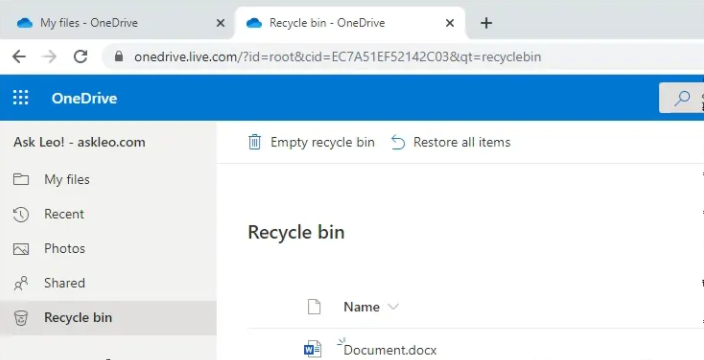Open a new browser tab
The height and width of the screenshot is (360, 704).
pos(486,23)
